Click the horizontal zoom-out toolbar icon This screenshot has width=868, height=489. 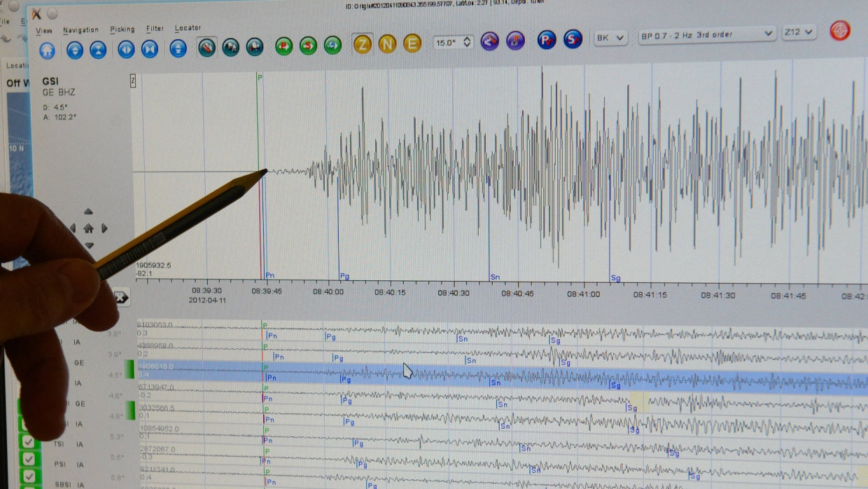(150, 50)
